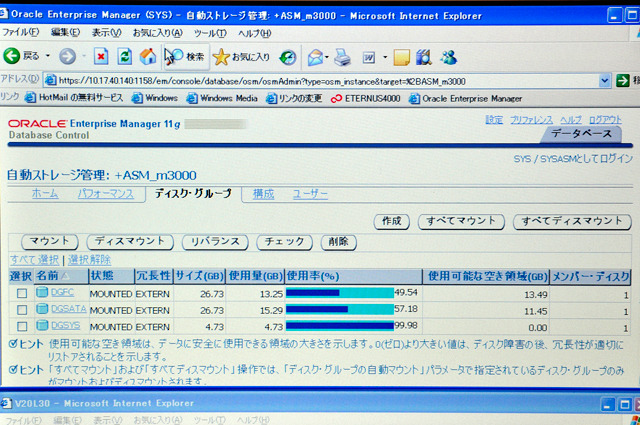Switch to the 構成 tab
This screenshot has width=640, height=425.
(x=263, y=194)
